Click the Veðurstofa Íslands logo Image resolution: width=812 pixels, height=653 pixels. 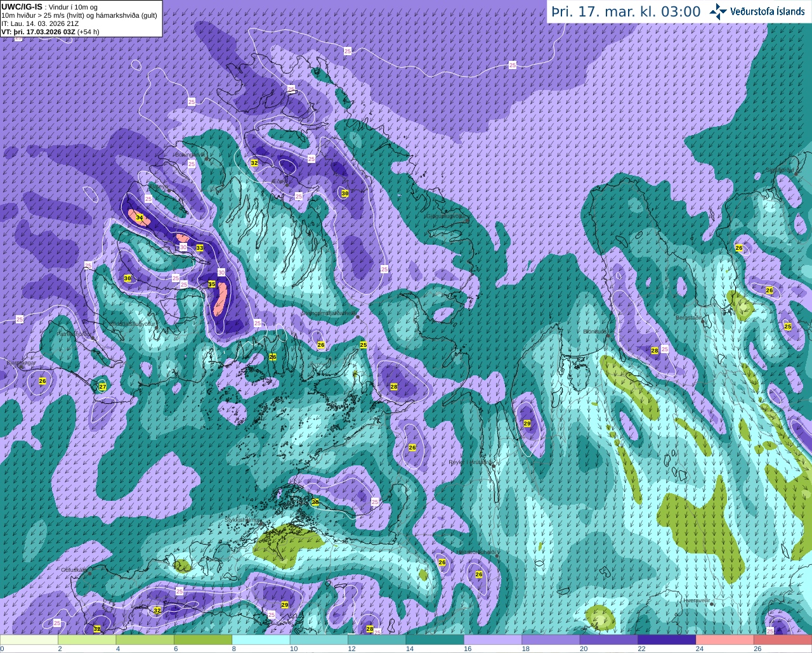(x=757, y=11)
